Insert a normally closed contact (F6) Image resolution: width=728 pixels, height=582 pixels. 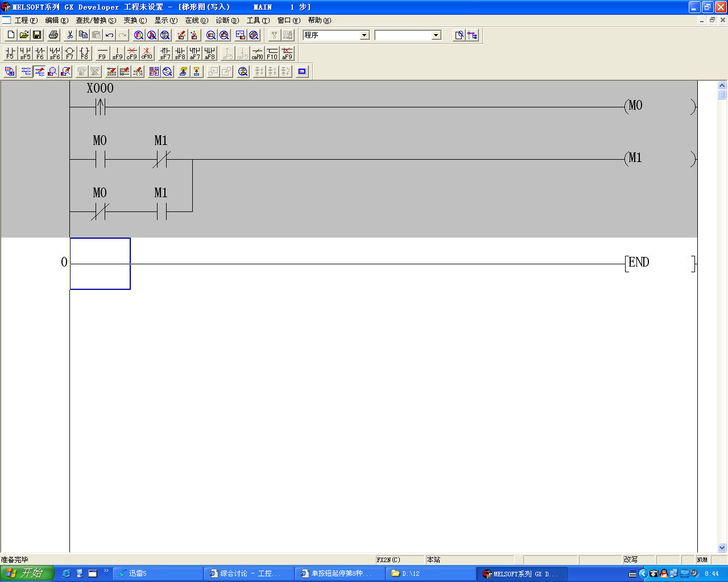pyautogui.click(x=40, y=53)
